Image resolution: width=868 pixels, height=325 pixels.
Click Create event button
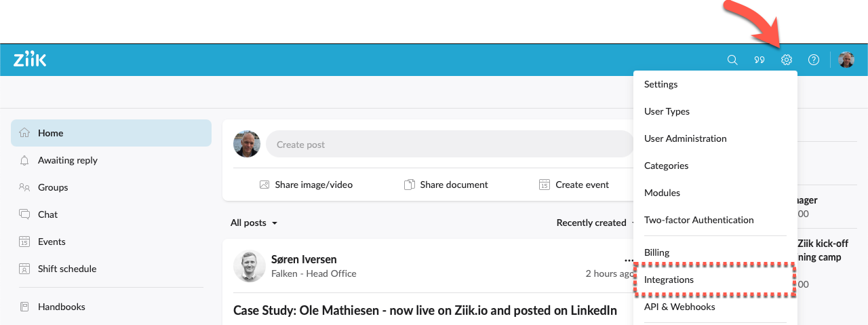coord(574,185)
